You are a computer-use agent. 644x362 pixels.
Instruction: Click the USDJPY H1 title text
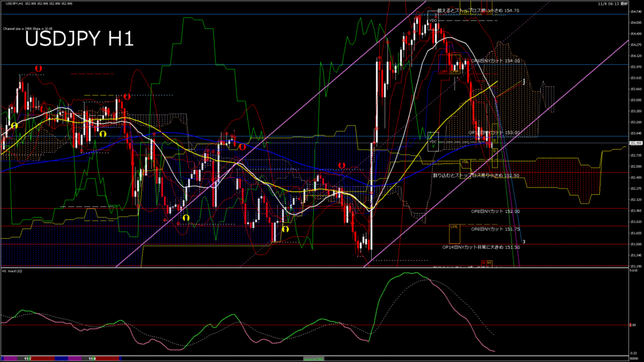point(79,39)
